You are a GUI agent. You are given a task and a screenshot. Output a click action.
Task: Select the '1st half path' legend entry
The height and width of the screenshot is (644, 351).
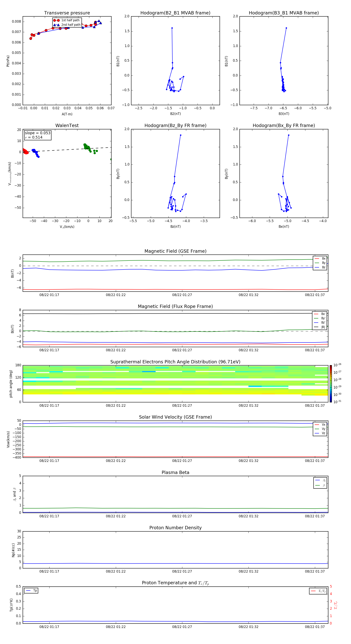66,20
